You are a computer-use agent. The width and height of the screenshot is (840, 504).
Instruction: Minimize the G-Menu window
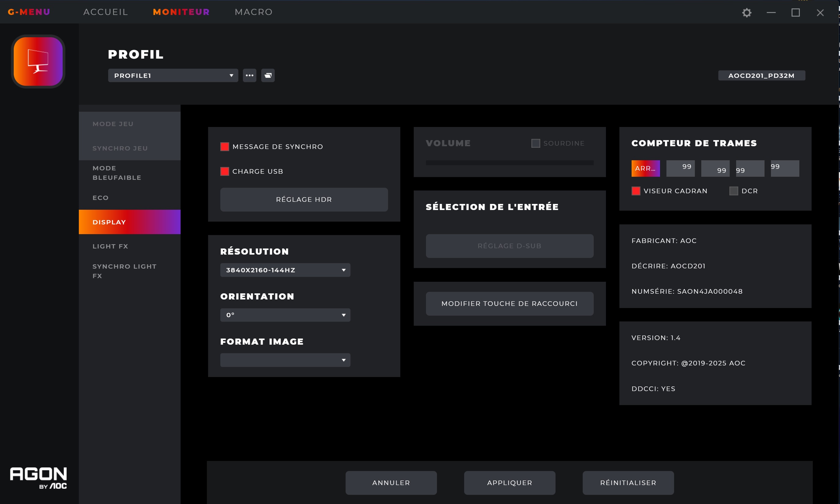[771, 13]
